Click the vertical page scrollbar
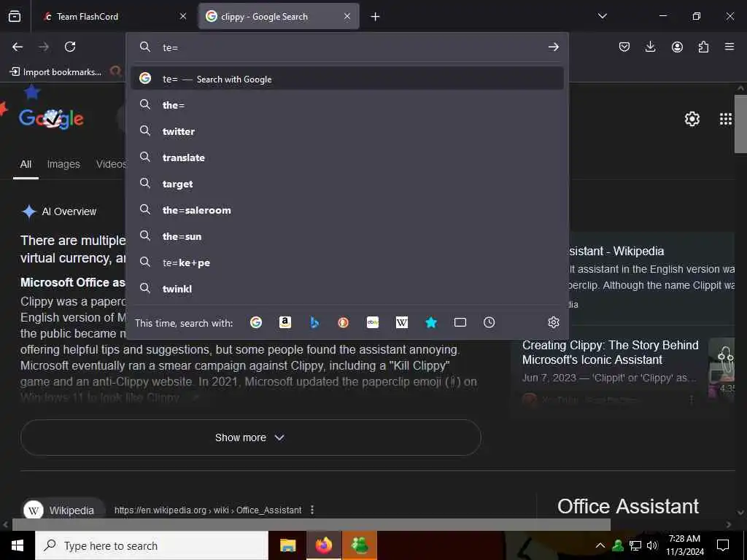This screenshot has height=560, width=747. [740, 124]
